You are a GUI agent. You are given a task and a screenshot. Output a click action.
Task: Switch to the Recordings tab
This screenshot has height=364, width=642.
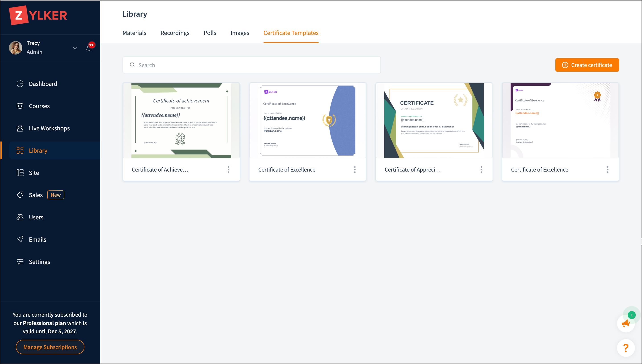175,33
